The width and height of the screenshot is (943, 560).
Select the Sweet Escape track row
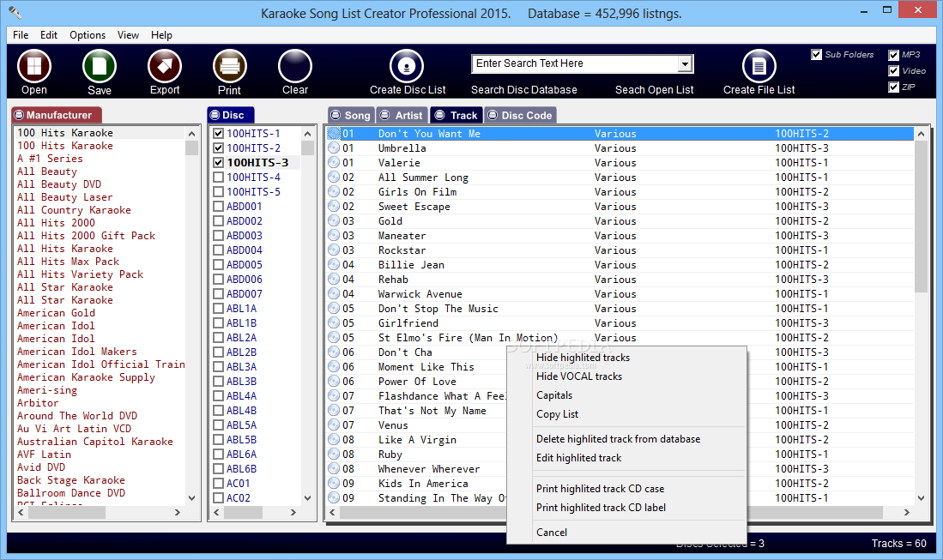tap(620, 206)
